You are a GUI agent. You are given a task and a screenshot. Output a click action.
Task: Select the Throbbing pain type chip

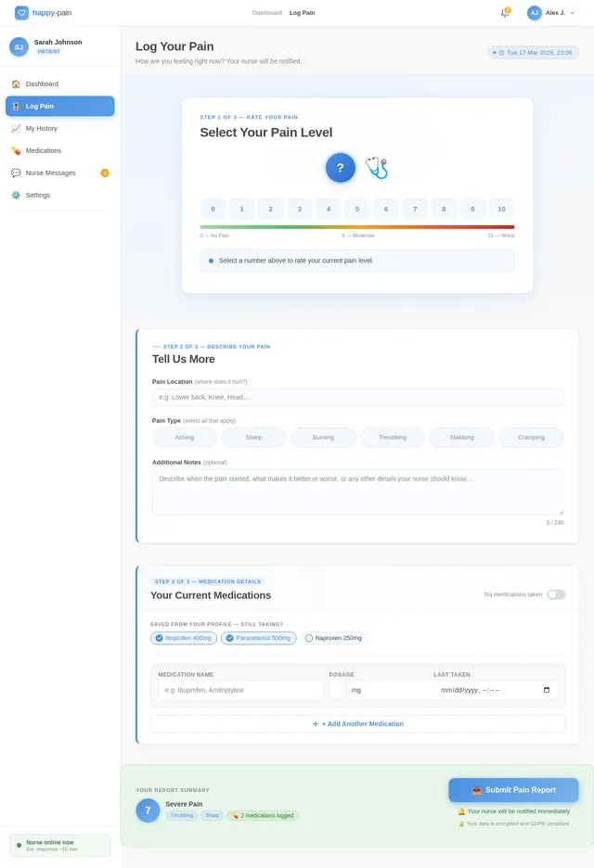[x=393, y=437]
